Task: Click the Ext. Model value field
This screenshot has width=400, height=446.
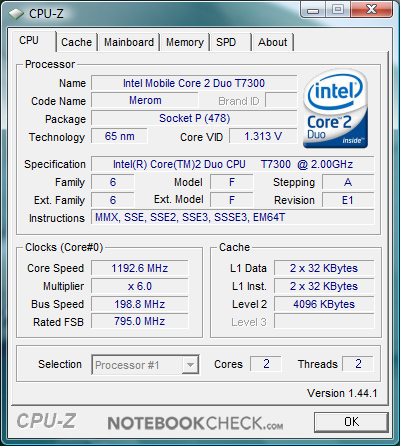Action: (232, 200)
